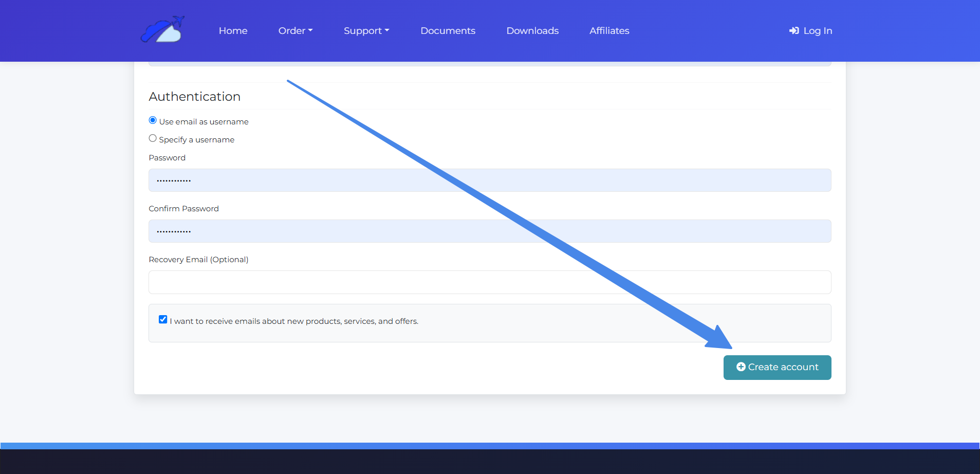
Task: Go to the Home page
Action: pyautogui.click(x=233, y=31)
